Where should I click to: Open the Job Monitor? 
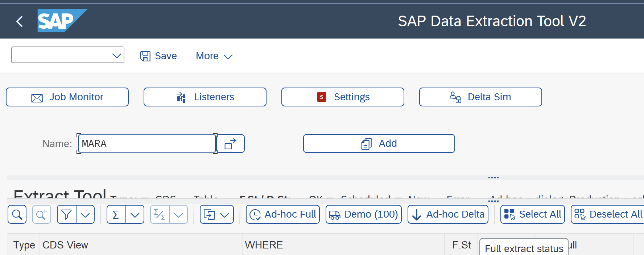pyautogui.click(x=67, y=97)
